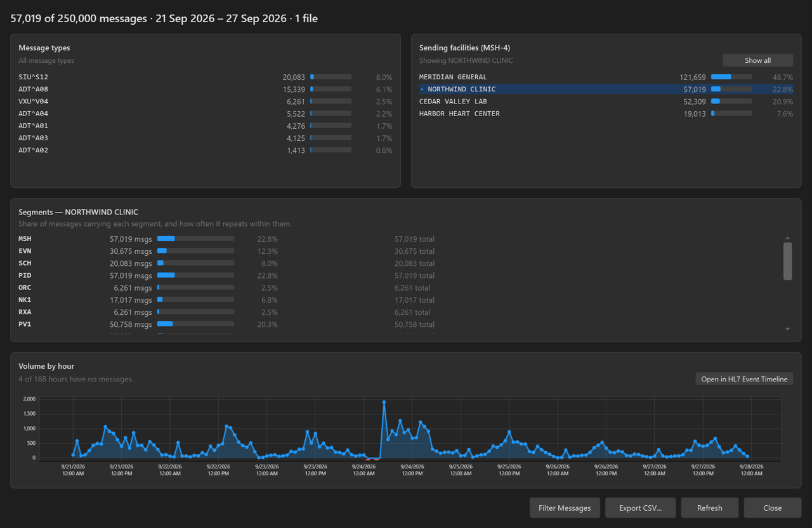Select CEDAR VALLEY LAB facility
The image size is (812, 528).
pos(606,102)
